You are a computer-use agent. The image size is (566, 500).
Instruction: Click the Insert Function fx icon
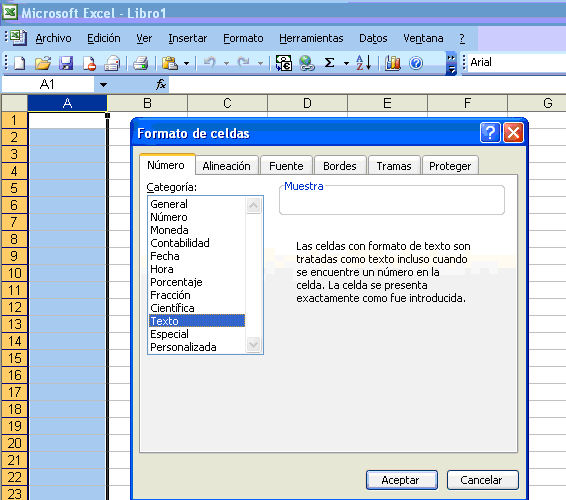click(x=161, y=84)
